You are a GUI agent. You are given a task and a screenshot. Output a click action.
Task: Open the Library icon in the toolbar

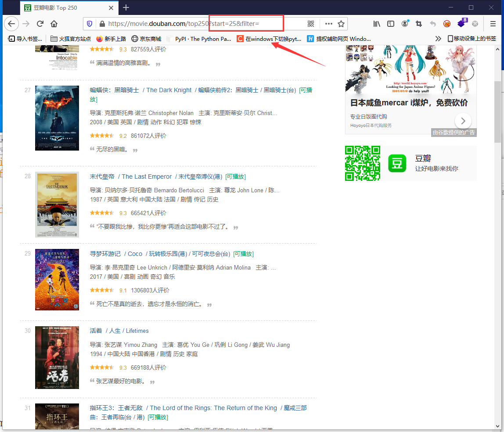377,24
